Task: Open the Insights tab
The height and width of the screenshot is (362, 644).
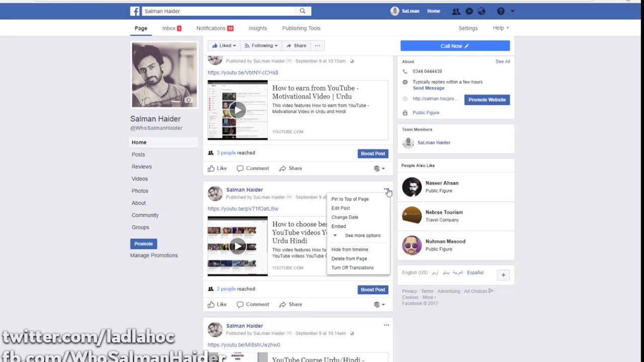Action: pyautogui.click(x=258, y=28)
